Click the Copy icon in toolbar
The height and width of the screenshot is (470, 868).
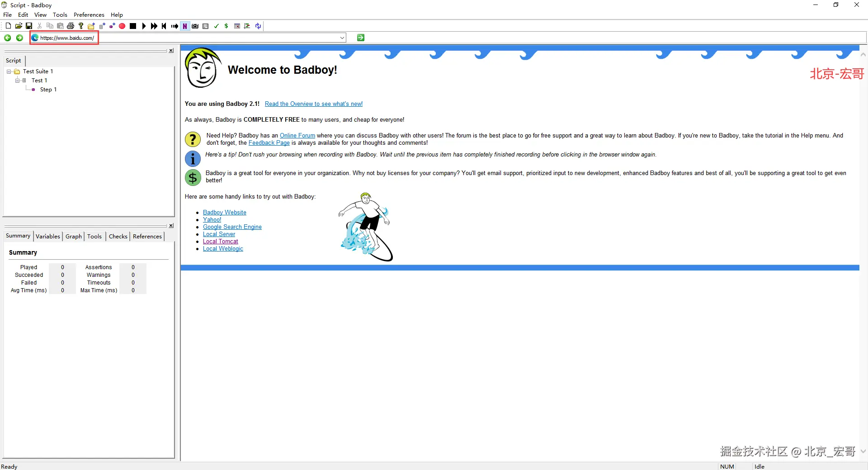pos(50,26)
